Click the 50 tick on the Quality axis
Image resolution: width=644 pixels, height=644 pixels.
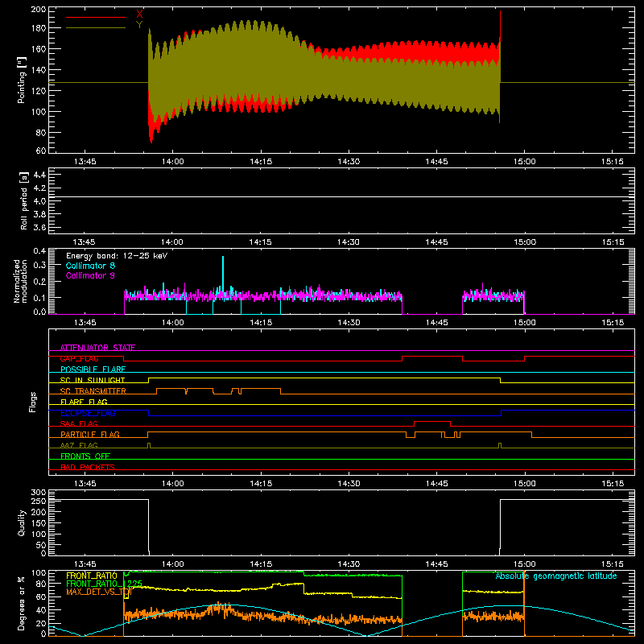tap(41, 545)
